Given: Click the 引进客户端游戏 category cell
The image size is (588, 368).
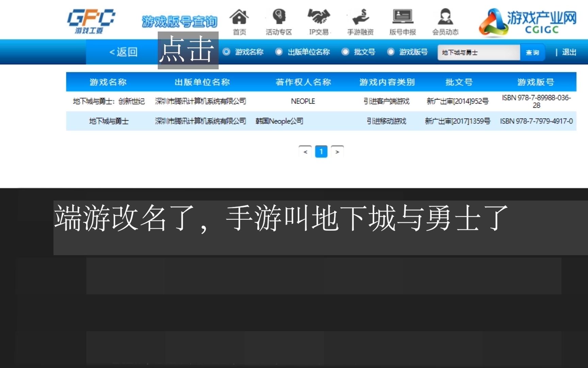Looking at the screenshot, I should pyautogui.click(x=387, y=101).
